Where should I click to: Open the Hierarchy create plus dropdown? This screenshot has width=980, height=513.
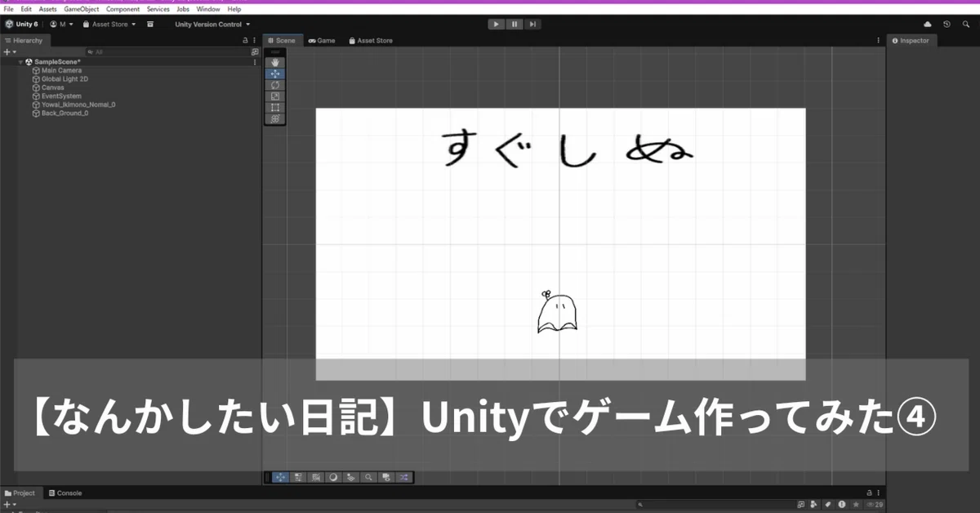[9, 51]
